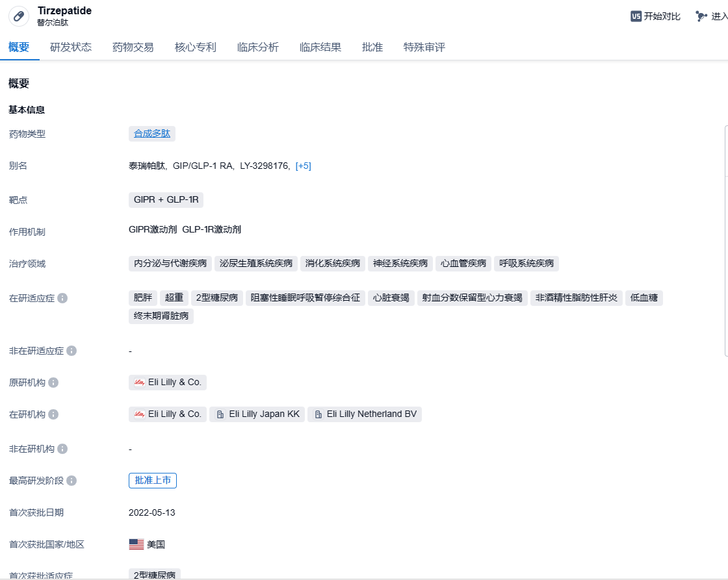Click the VS compare icon
This screenshot has width=728, height=580.
(x=636, y=16)
